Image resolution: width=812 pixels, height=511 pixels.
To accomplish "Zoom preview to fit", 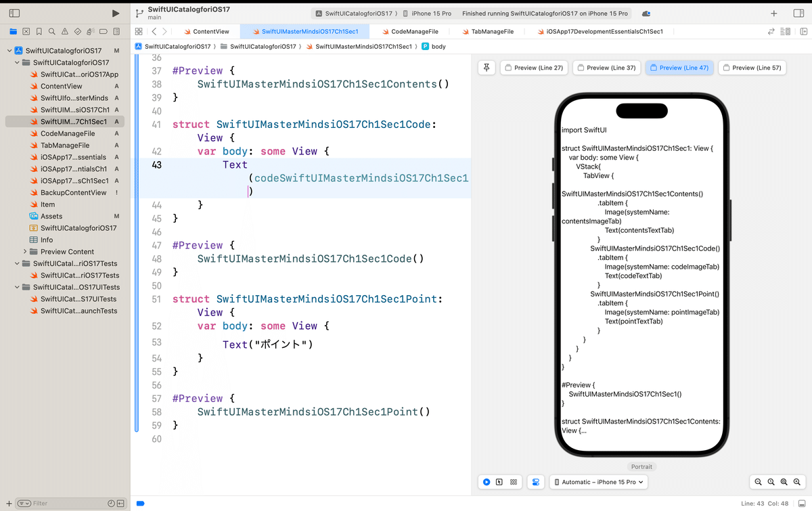I will 784,482.
